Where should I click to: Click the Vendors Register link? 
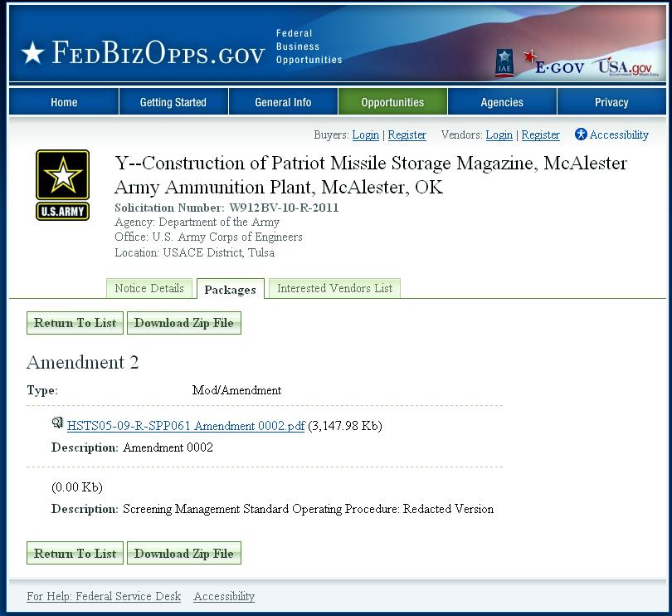(540, 135)
